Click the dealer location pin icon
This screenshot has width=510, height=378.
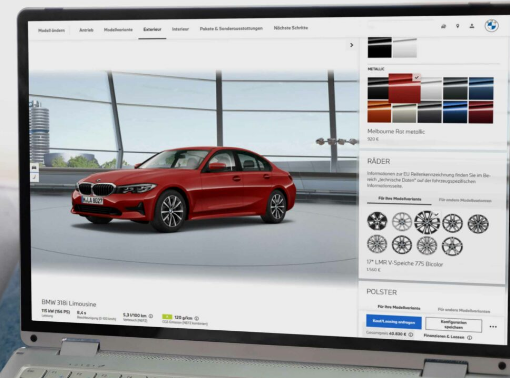click(458, 26)
